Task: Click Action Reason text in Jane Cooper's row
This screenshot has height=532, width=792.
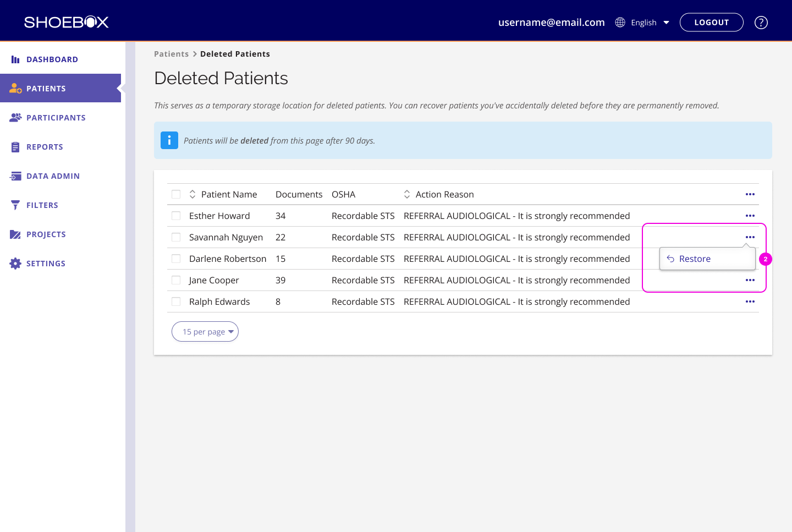Action: (517, 280)
